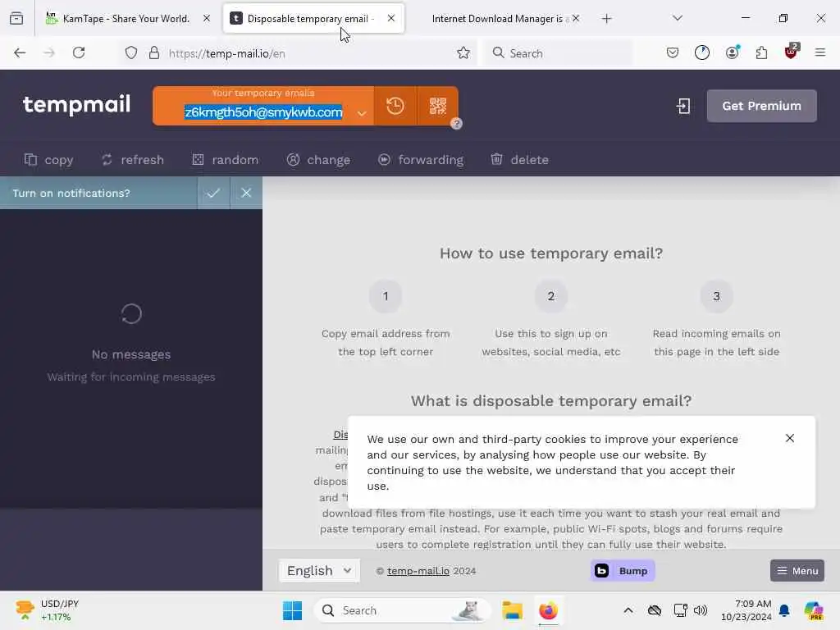
Task: Click the help question mark badge
Action: coord(456,124)
